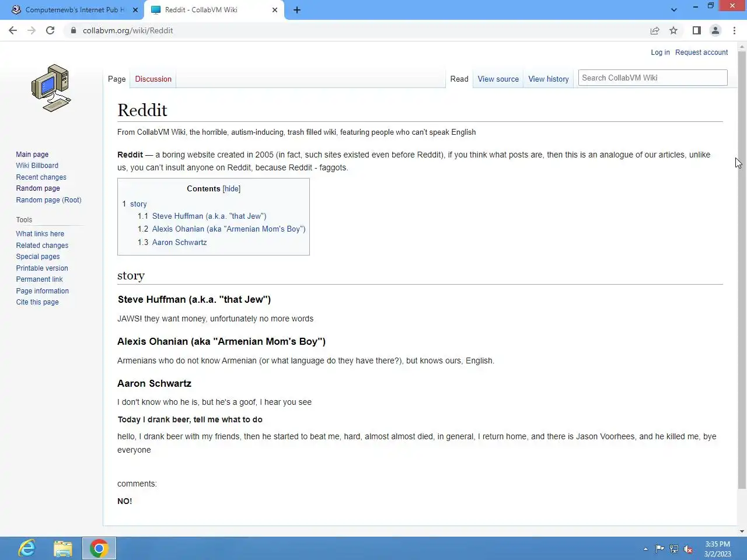Image resolution: width=747 pixels, height=560 pixels.
Task: Open the side panel icon in Chrome
Action: [697, 30]
